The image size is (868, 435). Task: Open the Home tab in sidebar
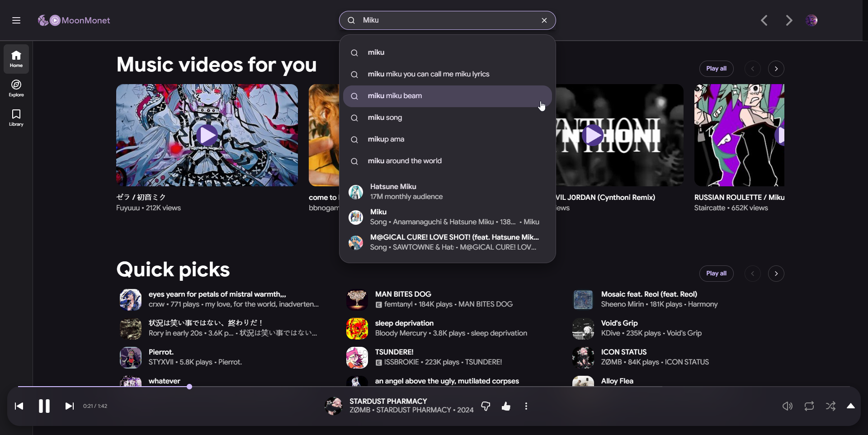pos(16,59)
